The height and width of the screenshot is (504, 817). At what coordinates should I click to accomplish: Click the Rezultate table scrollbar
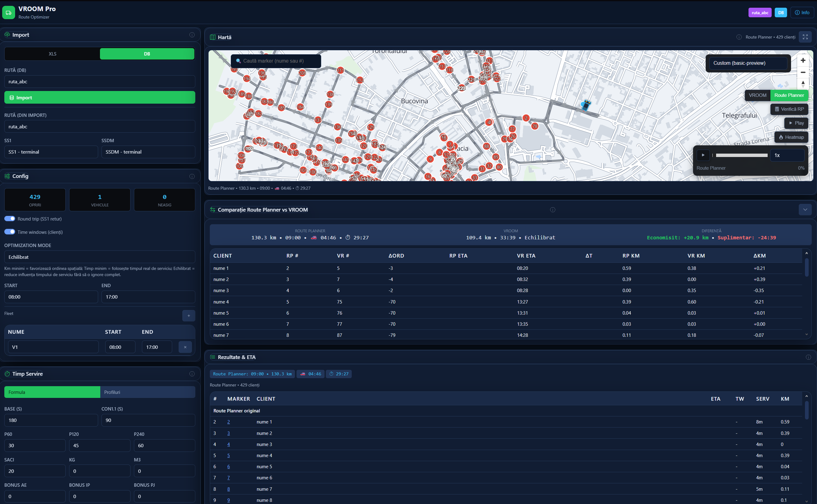(807, 410)
